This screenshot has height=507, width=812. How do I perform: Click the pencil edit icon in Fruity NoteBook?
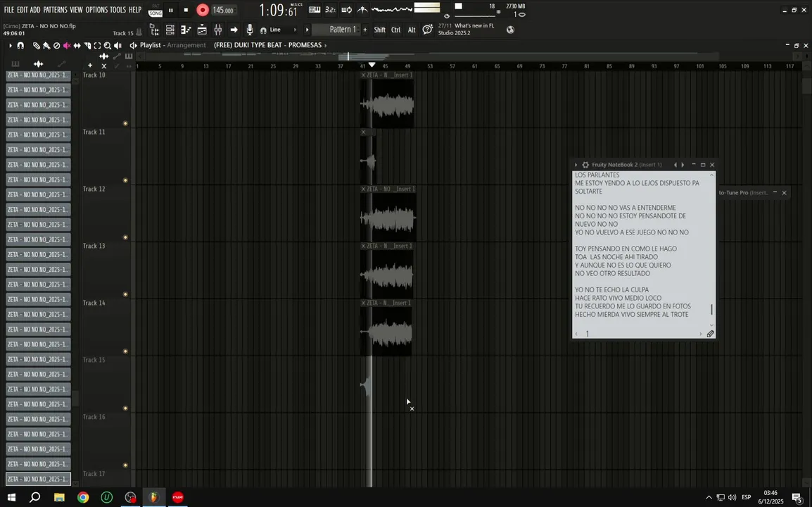[710, 334]
